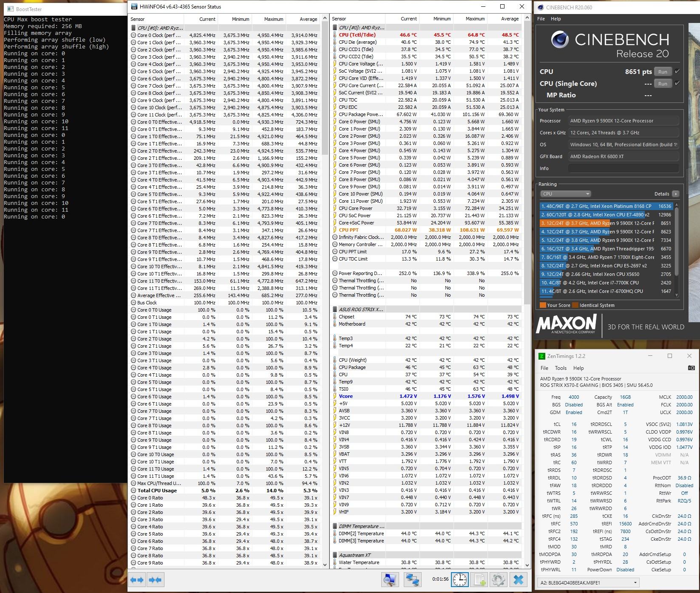
Task: Click lightning icon beside CPU PPT row
Action: pyautogui.click(x=334, y=230)
